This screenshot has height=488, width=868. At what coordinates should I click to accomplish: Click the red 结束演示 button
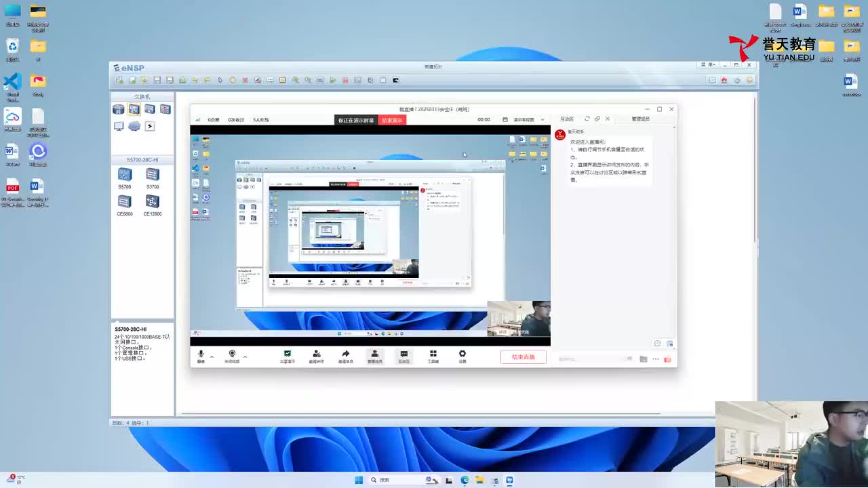[x=392, y=120]
